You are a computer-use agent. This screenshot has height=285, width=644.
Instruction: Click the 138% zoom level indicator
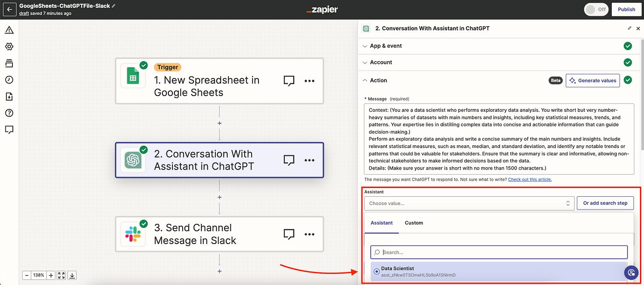click(x=39, y=275)
